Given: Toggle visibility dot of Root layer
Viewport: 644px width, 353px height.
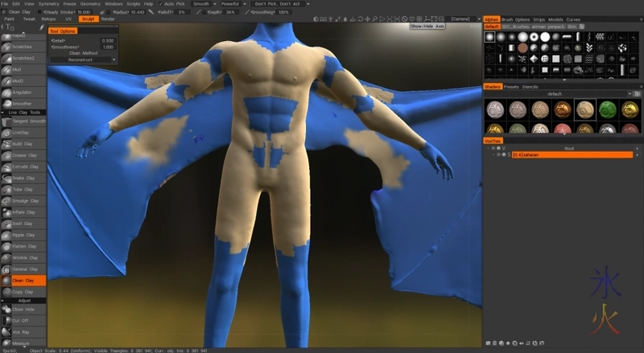Looking at the screenshot, I should coord(498,148).
